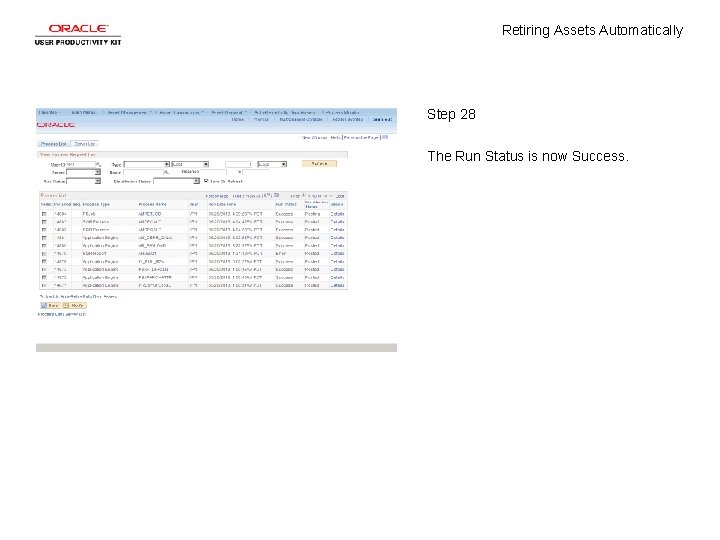The image size is (720, 540).
Task: Click the Save button with disk icon
Action: click(x=50, y=305)
